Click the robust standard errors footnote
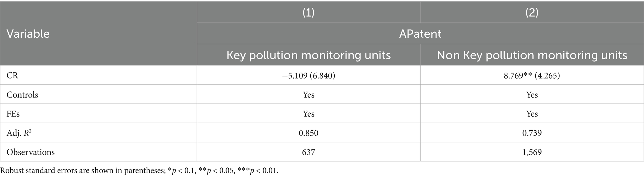 [139, 171]
